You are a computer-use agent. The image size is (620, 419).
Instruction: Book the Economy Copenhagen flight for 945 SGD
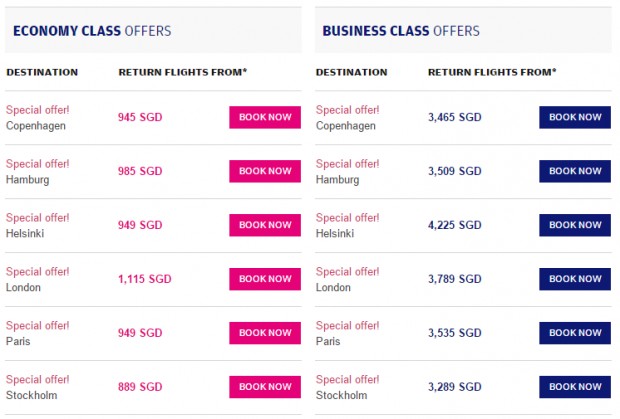(265, 117)
